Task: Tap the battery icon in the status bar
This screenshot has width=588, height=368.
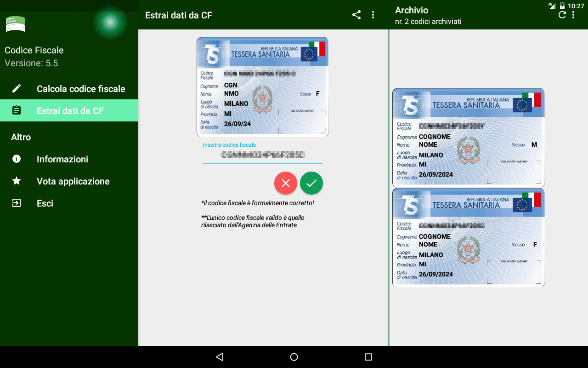Action: tap(562, 6)
